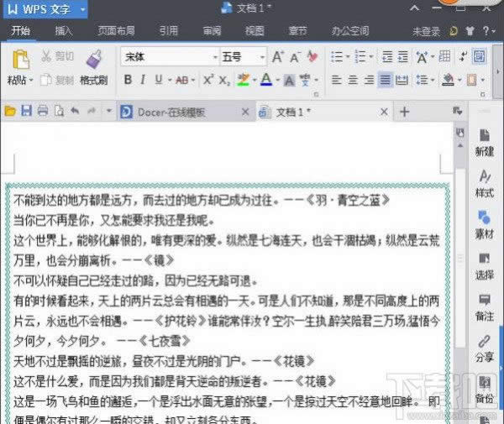504x424 pixels.
Task: Switch to the 插入 (Insert) ribbon tab
Action: (x=64, y=31)
